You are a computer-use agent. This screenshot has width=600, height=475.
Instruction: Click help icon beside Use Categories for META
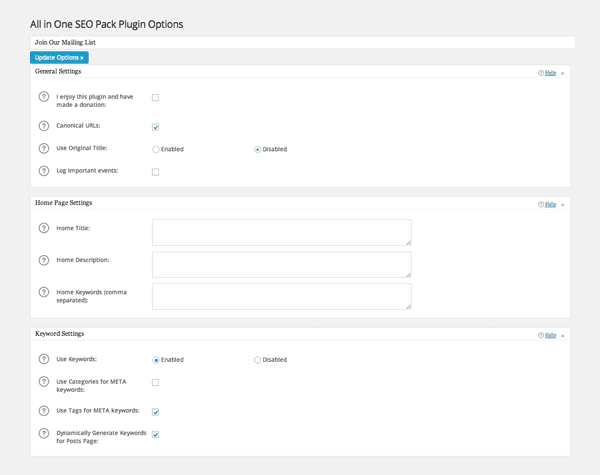(44, 382)
